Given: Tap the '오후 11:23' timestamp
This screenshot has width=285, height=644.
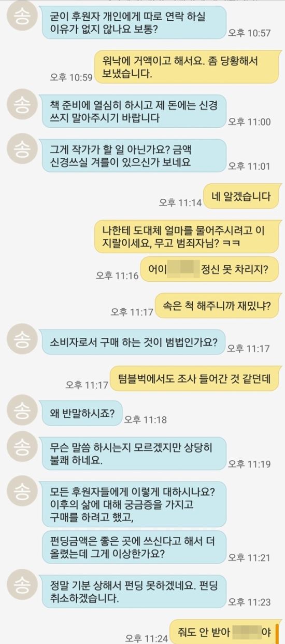Looking at the screenshot, I should click(250, 602).
